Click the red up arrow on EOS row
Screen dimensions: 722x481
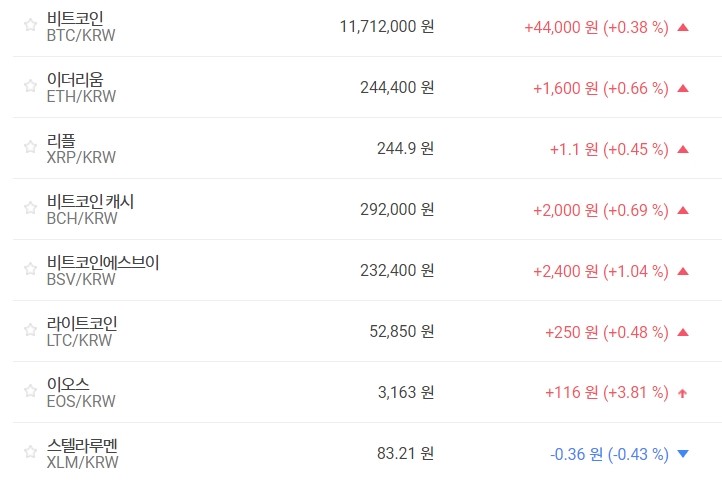click(x=683, y=393)
